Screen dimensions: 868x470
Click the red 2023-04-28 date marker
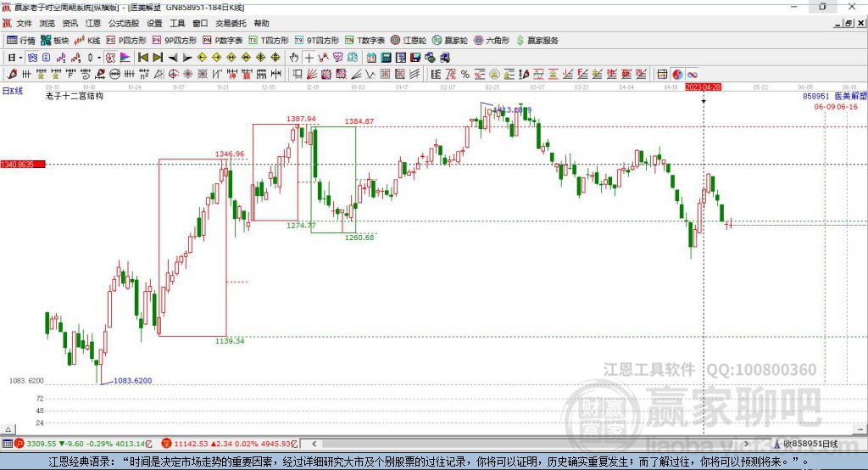click(x=703, y=87)
